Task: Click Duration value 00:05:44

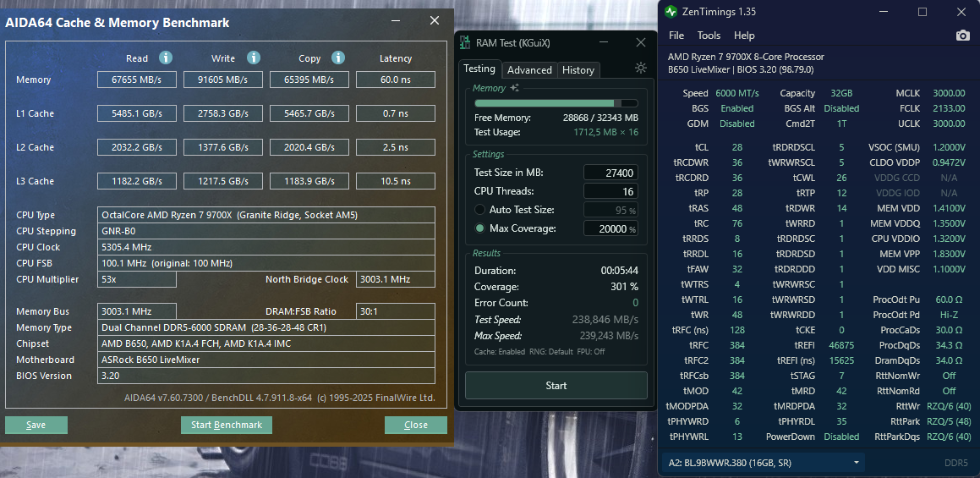Action: point(620,271)
